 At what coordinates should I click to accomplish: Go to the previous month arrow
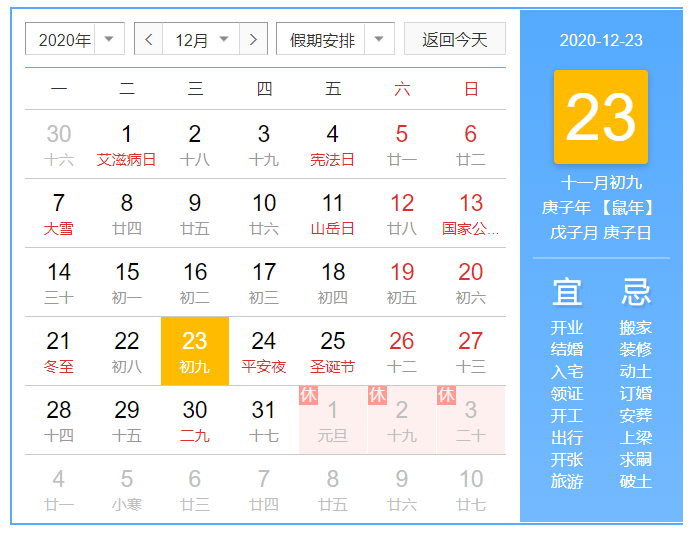click(x=148, y=40)
